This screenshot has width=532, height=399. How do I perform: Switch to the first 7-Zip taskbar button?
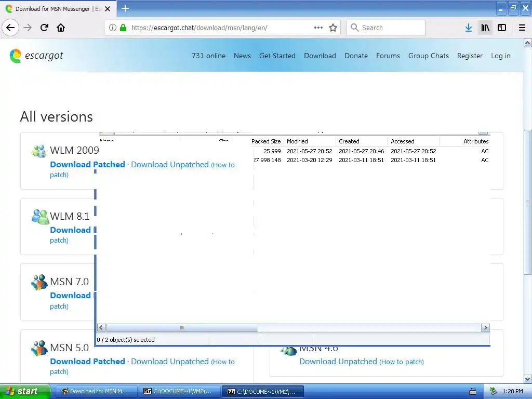coord(179,392)
